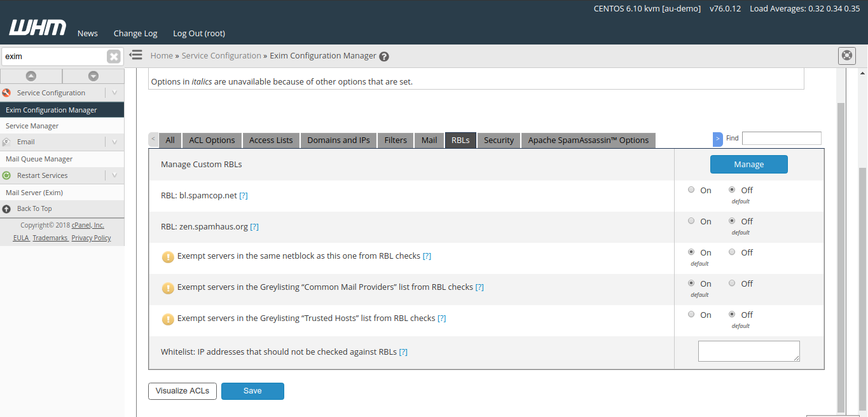Click the down arrow in the sidebar navigation
This screenshot has height=417, width=868.
pyautogui.click(x=93, y=76)
